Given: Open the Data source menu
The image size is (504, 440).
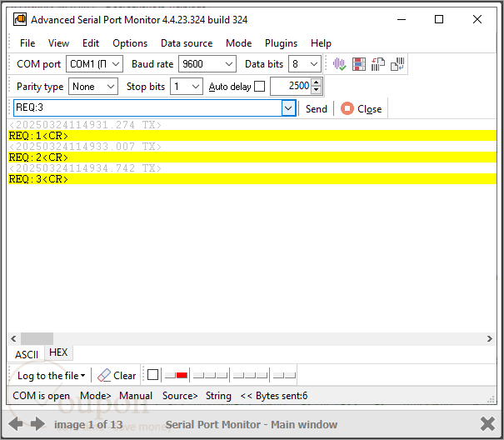Looking at the screenshot, I should (x=187, y=43).
